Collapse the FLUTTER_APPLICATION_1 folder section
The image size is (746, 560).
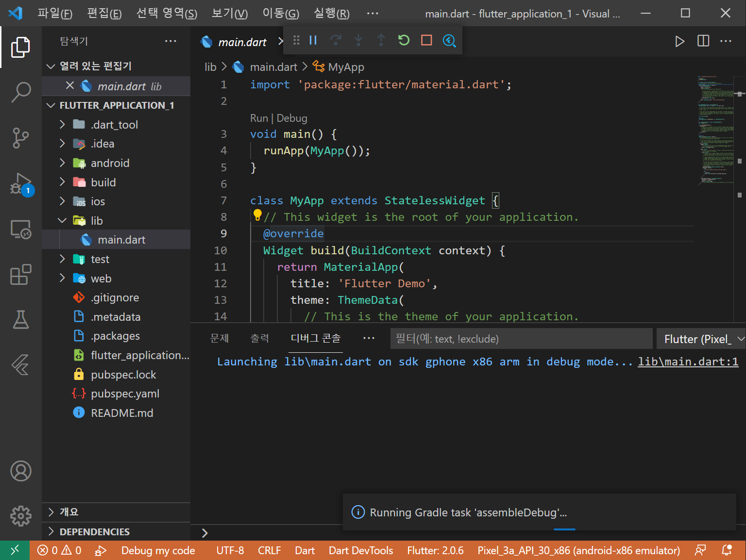pyautogui.click(x=51, y=105)
